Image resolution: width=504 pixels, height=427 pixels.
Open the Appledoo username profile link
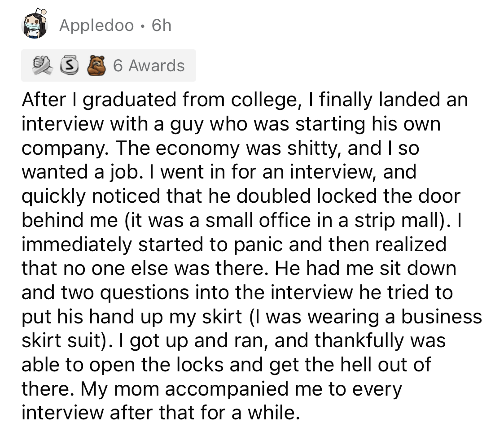(96, 26)
